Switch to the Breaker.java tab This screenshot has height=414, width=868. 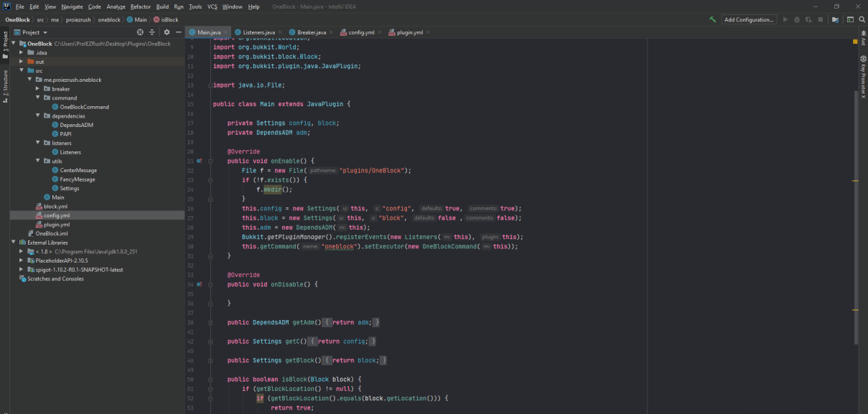tap(311, 32)
